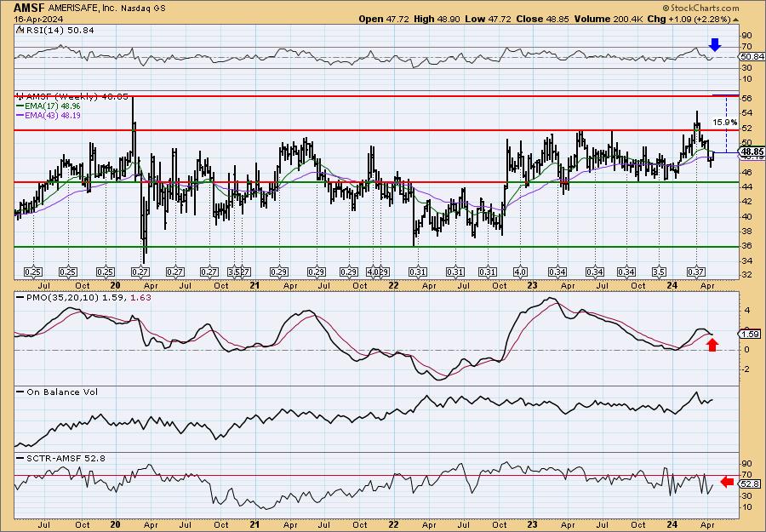Click the Volume 200.4K value
The width and height of the screenshot is (766, 532).
tap(607, 19)
